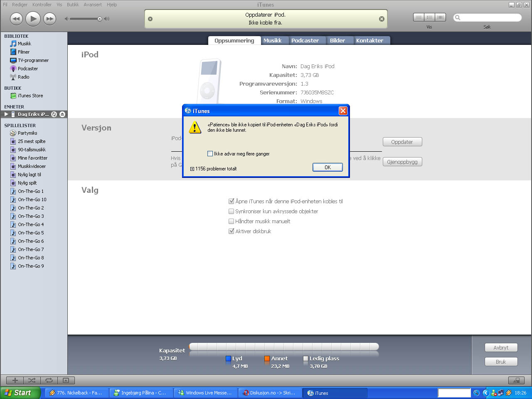Image resolution: width=532 pixels, height=399 pixels.
Task: Toggle Aktiver diskbruk
Action: point(232,231)
